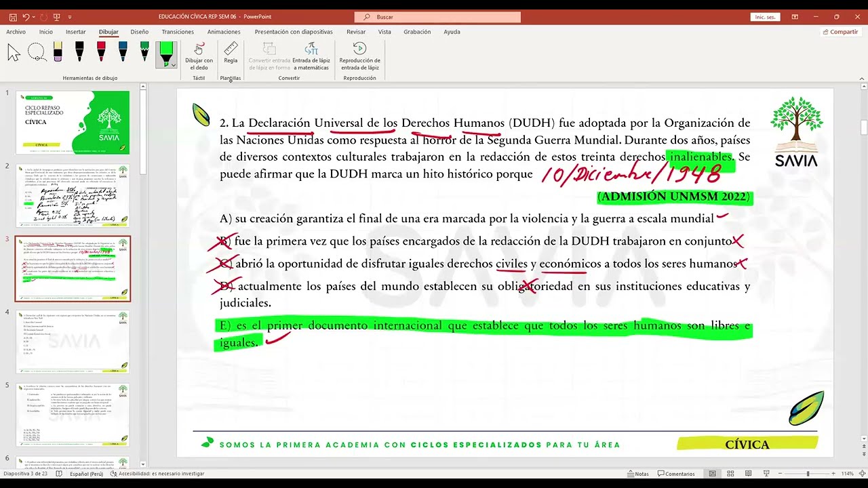Click Español (Perú) language indicator
The width and height of the screenshot is (868, 488).
[86, 474]
